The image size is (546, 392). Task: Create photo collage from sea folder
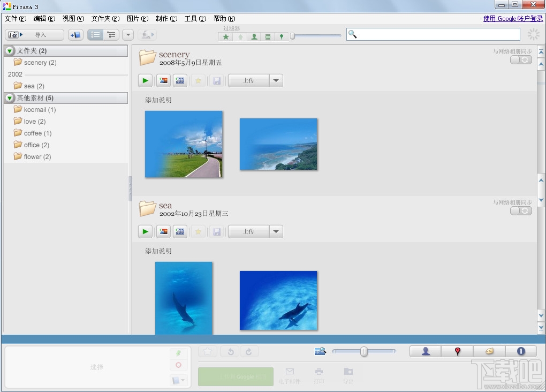click(x=163, y=231)
